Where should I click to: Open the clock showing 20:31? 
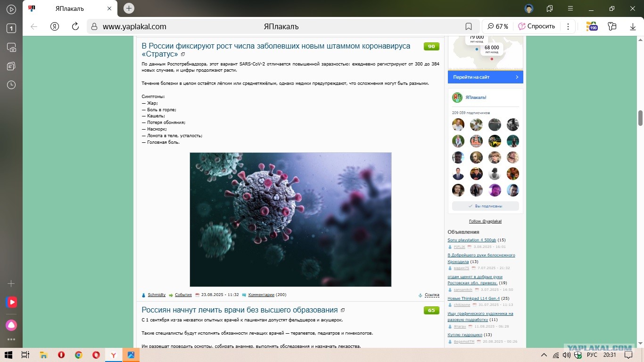point(610,355)
